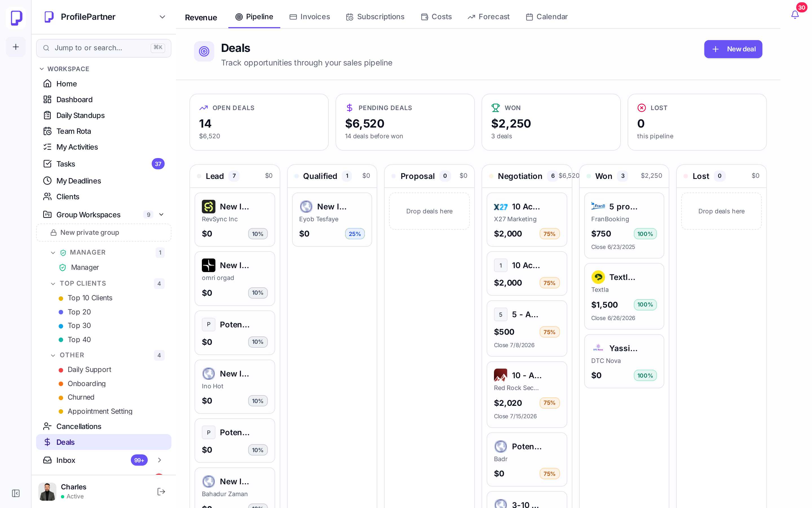Click the 25% probability badge
Image resolution: width=812 pixels, height=508 pixels.
coord(355,234)
